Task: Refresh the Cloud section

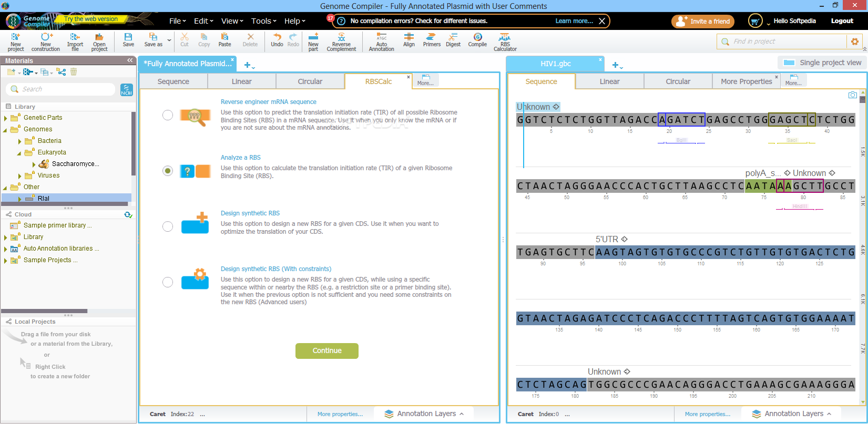Action: (128, 214)
